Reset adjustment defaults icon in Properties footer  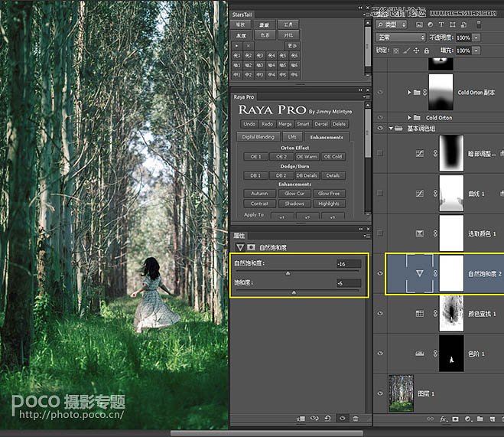[x=327, y=419]
